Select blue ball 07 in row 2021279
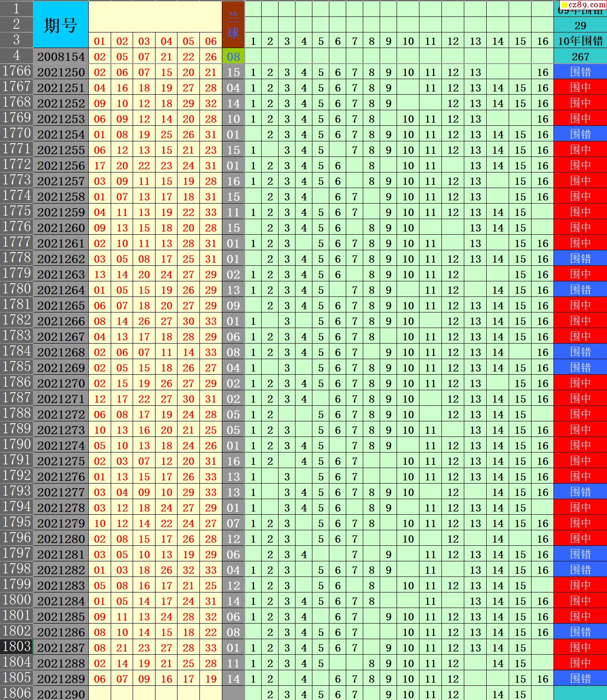This screenshot has height=700, width=607. click(x=233, y=523)
